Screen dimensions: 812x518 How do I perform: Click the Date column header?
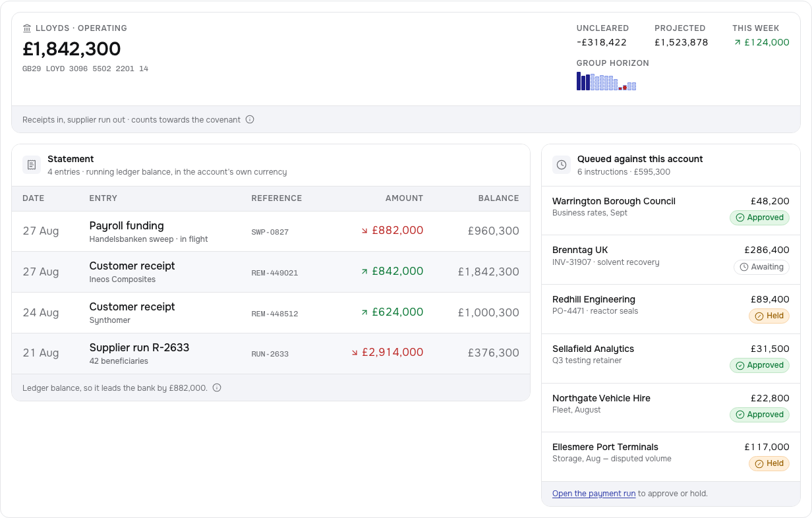pos(34,198)
